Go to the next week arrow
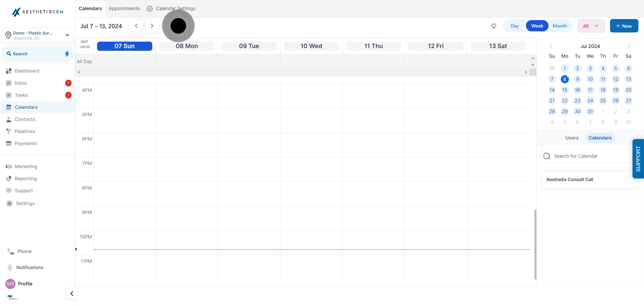644x306 pixels. coord(152,26)
